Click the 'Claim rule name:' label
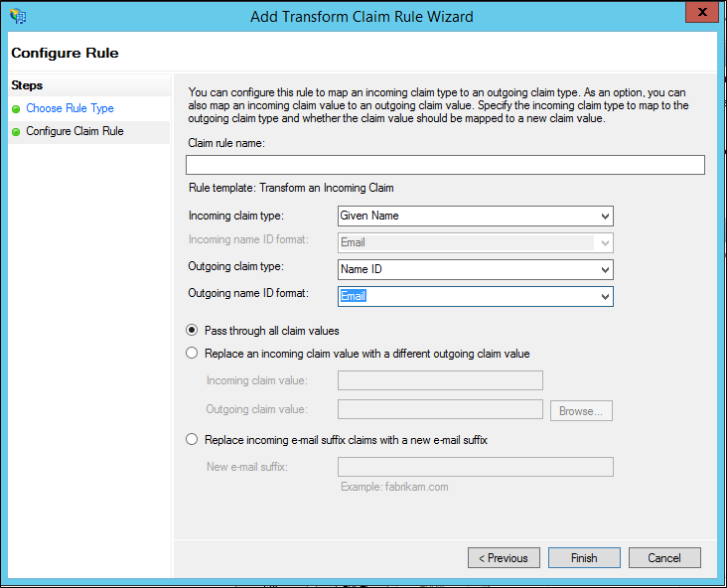This screenshot has width=727, height=588. tap(226, 143)
